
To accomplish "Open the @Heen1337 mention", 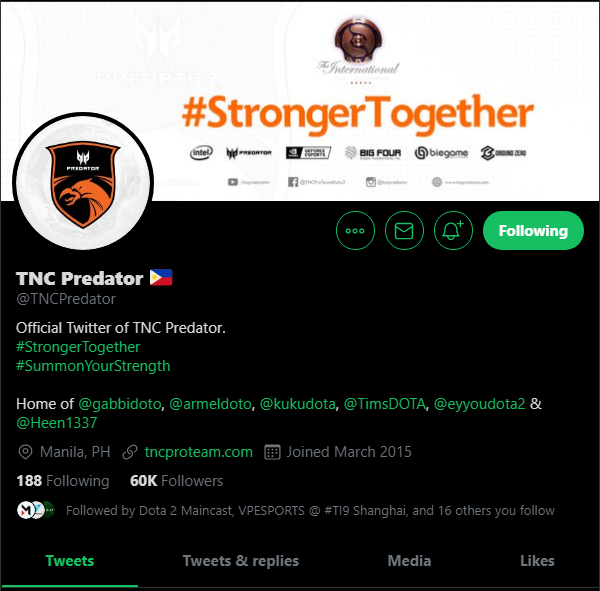I will click(57, 423).
